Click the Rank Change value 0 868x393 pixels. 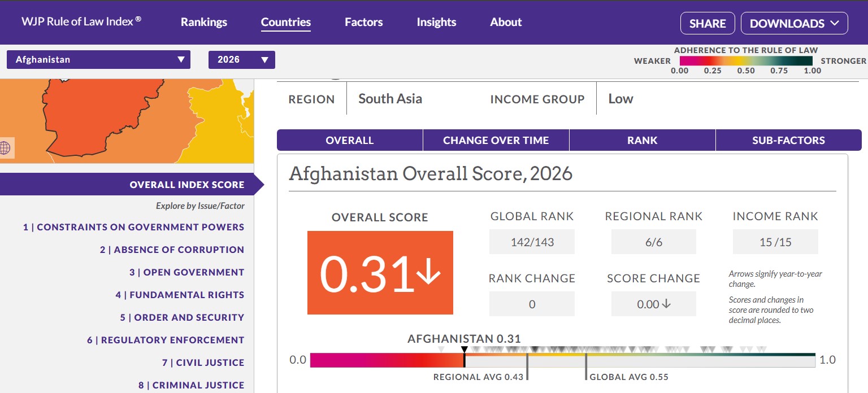tap(532, 304)
